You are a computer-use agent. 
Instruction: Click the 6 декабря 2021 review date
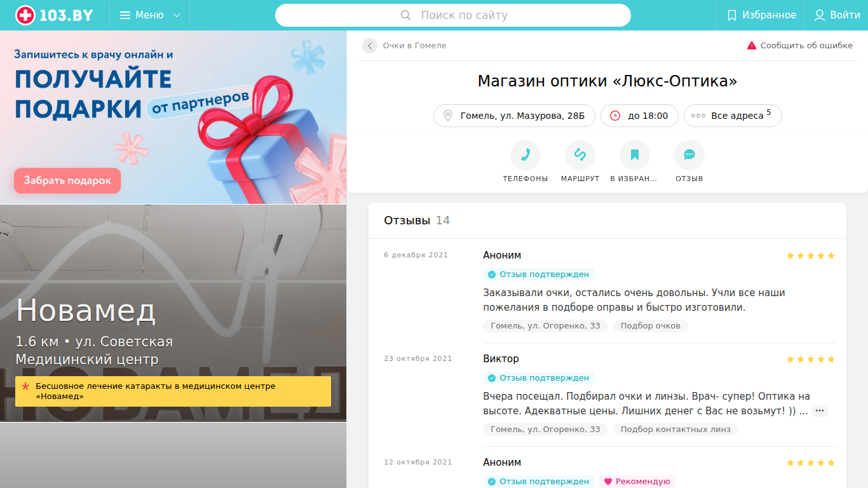coord(416,255)
